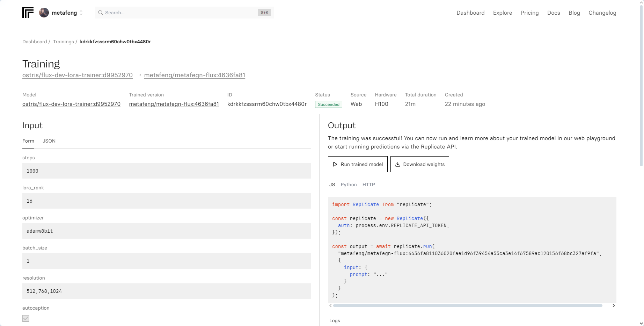Open the Trained version link
The width and height of the screenshot is (644, 326).
coord(174,104)
